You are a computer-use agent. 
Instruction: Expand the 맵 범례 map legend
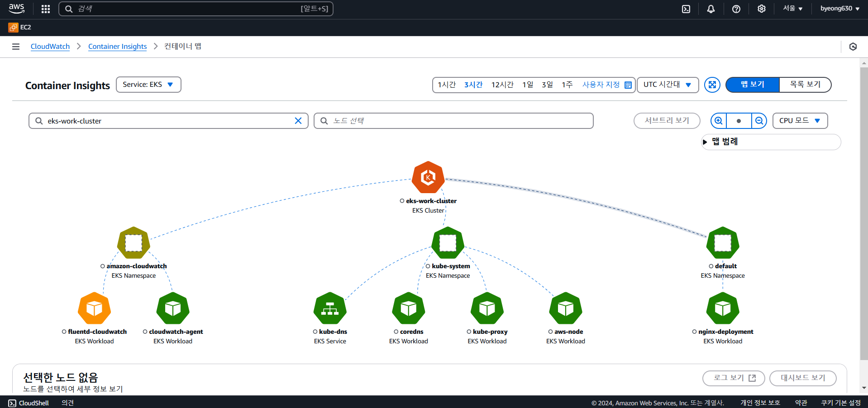(771, 142)
